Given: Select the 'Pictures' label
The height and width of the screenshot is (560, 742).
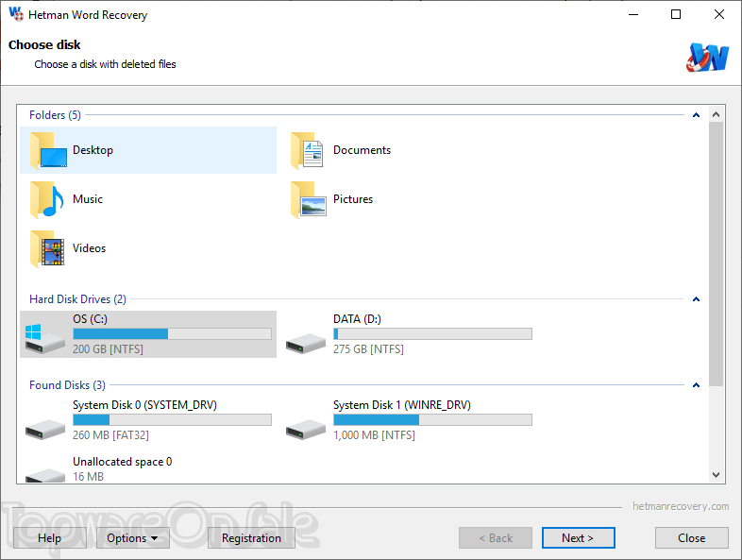Looking at the screenshot, I should 353,199.
